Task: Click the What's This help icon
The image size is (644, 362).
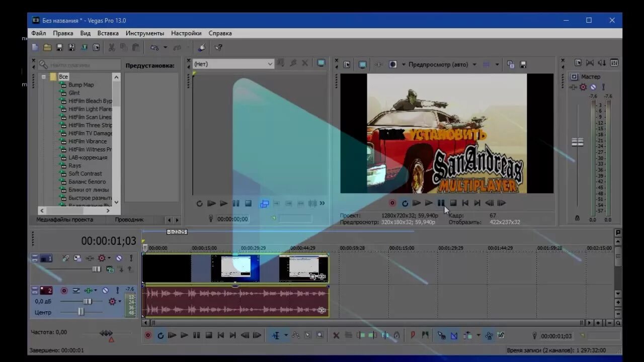Action: pyautogui.click(x=218, y=47)
